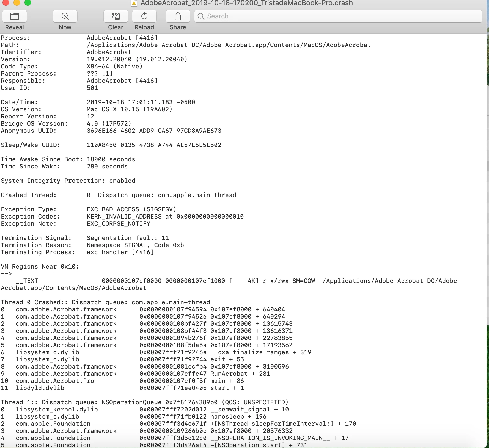Minimize the crash report window

point(17,3)
